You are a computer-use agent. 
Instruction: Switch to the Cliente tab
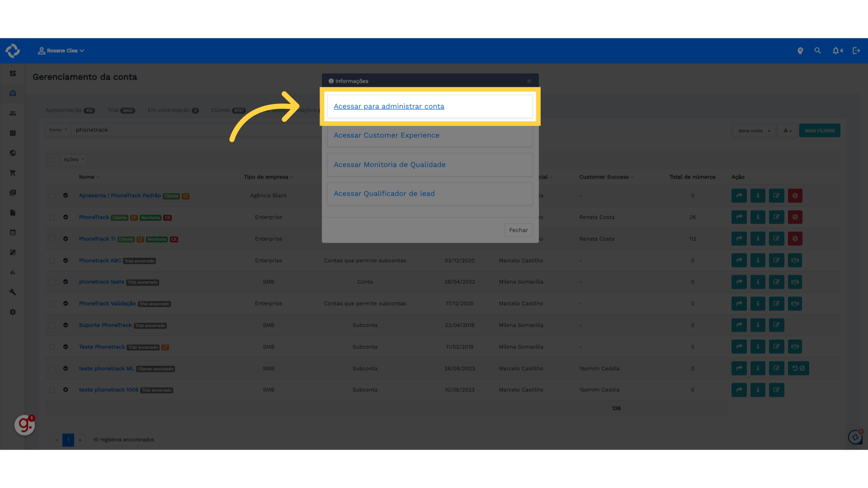228,110
